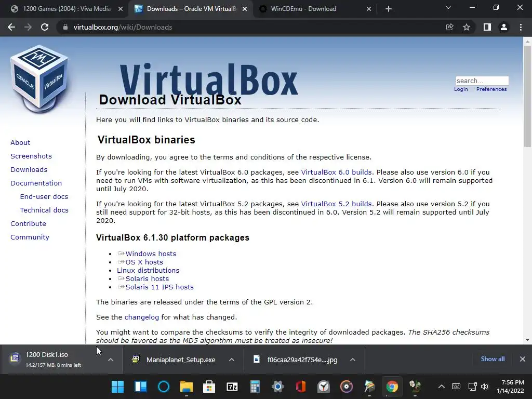Click the page vertical scrollbar thumb

pos(527,97)
